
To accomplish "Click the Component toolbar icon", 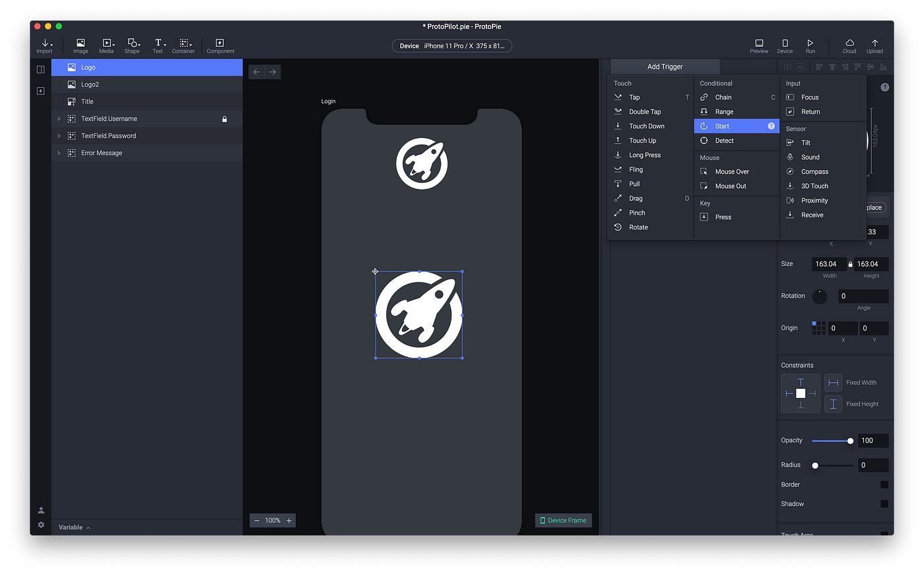I will (x=220, y=46).
